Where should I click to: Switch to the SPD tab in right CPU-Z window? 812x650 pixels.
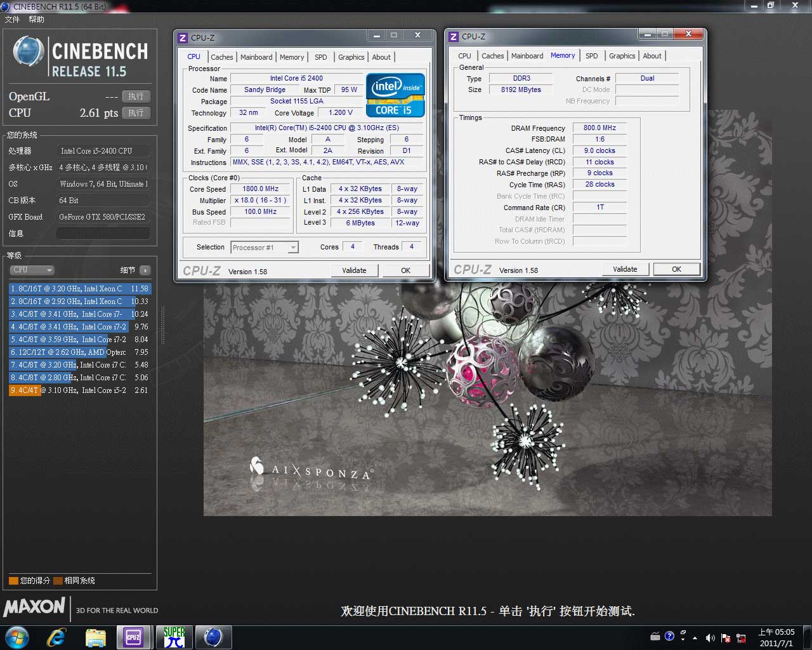click(591, 56)
